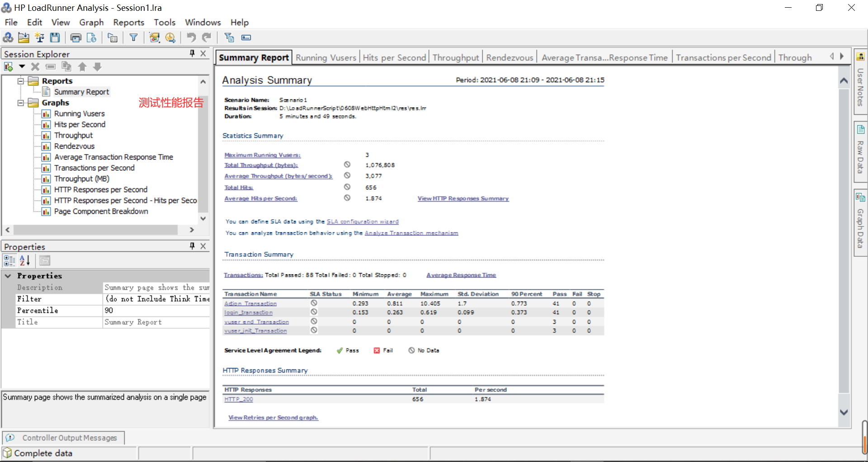Click the filter-with-document toolbar icon

[x=229, y=38]
